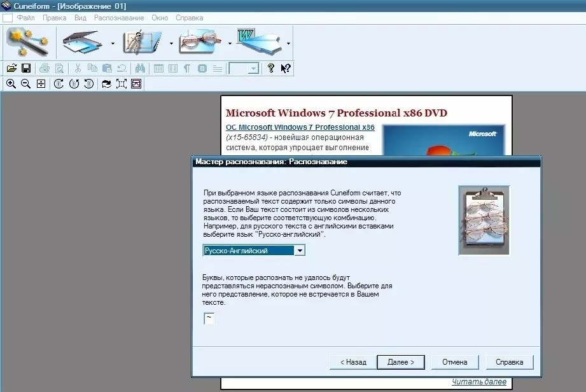This screenshot has width=586, height=392.
Task: Go back with the Назад button
Action: pos(353,362)
